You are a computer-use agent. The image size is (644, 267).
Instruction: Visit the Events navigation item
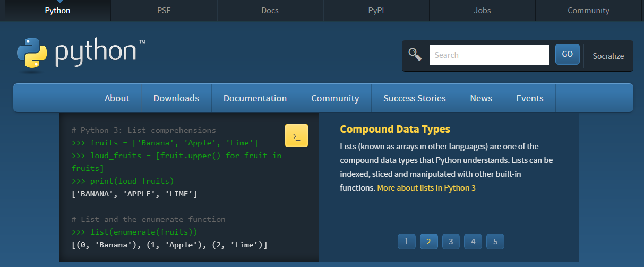(530, 98)
